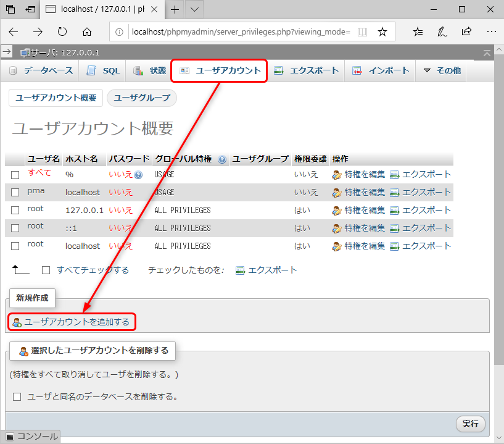
Task: Add page to favorites with star icon
Action: 382,31
